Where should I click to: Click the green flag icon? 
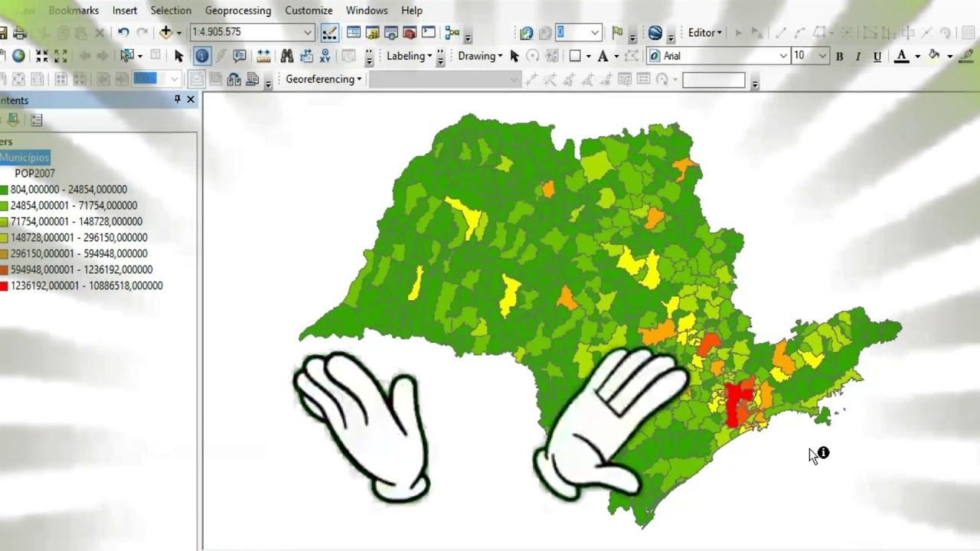tap(617, 33)
